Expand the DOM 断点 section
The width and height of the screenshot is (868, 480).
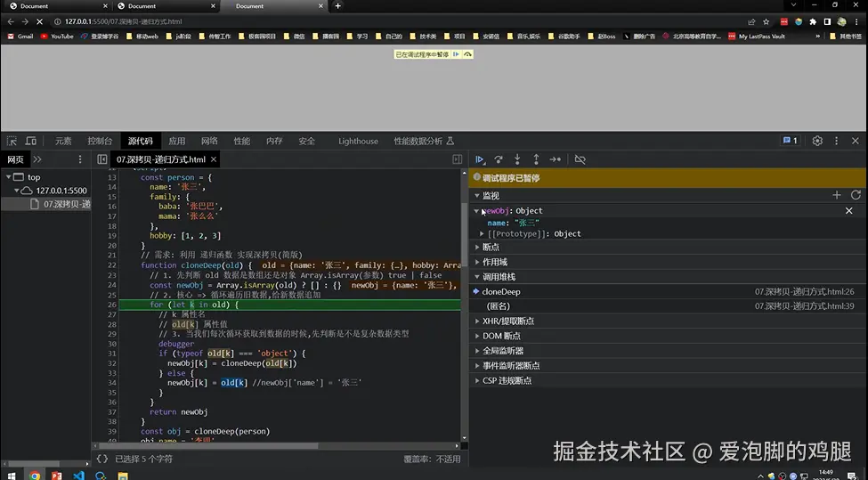[x=477, y=336]
